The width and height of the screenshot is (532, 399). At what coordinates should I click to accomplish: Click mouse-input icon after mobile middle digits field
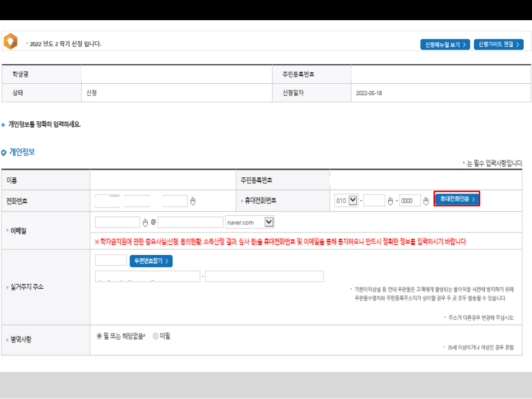pyautogui.click(x=390, y=200)
